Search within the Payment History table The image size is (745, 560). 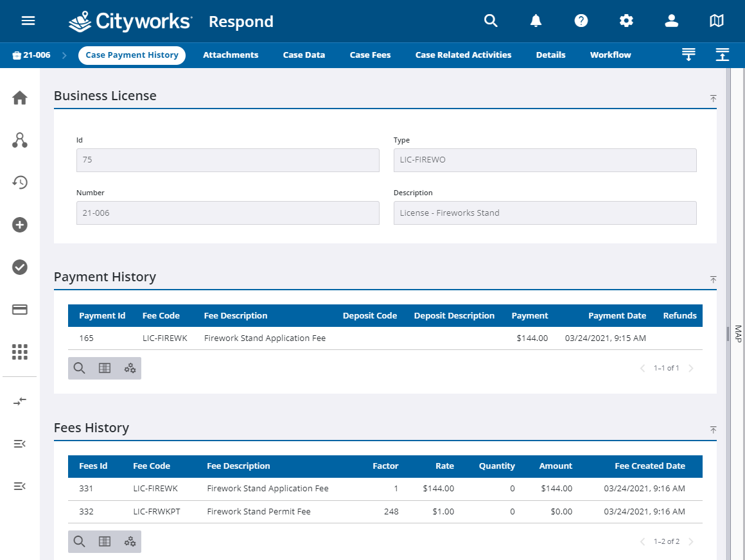80,368
